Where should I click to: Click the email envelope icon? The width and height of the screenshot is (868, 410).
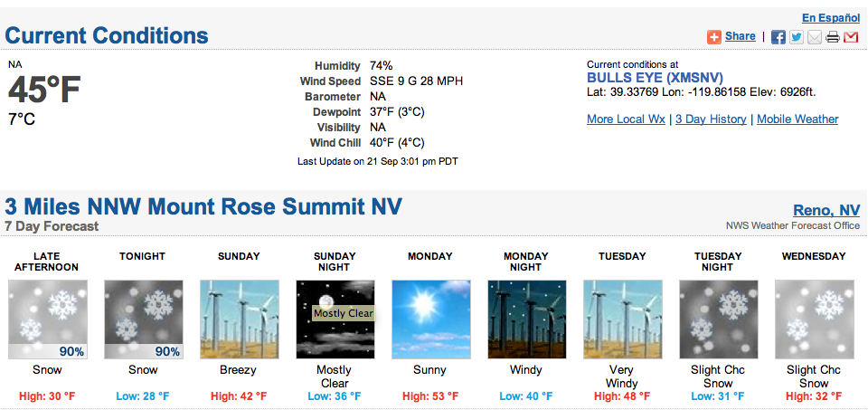pos(815,37)
